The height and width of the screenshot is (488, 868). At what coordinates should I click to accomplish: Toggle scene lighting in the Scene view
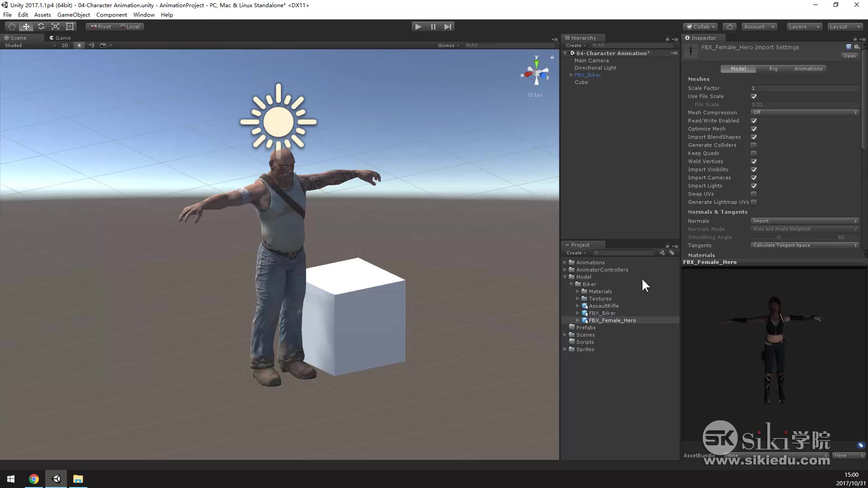tap(79, 45)
